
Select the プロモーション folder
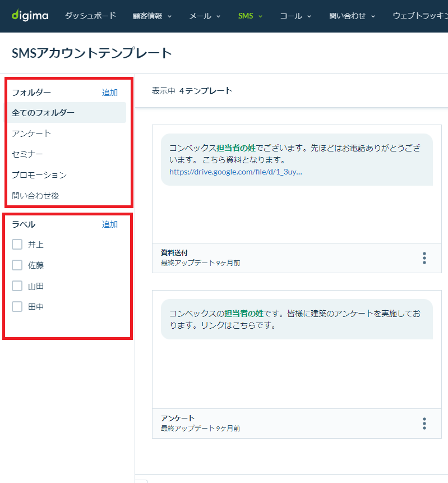(67, 174)
